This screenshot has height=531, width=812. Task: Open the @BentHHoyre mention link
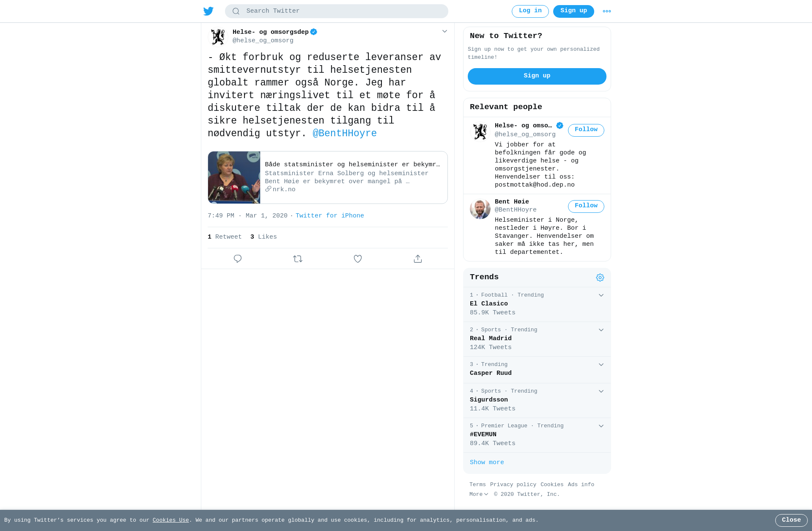(345, 133)
